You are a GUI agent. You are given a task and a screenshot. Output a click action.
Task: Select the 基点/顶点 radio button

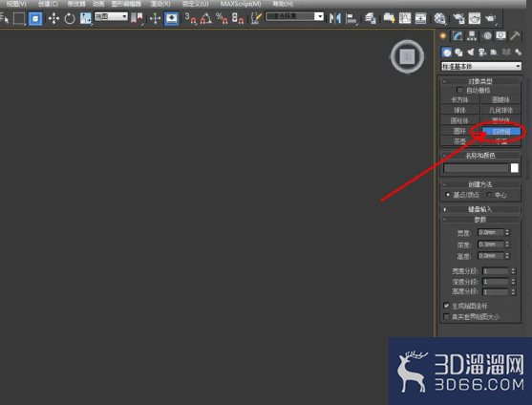tap(448, 195)
